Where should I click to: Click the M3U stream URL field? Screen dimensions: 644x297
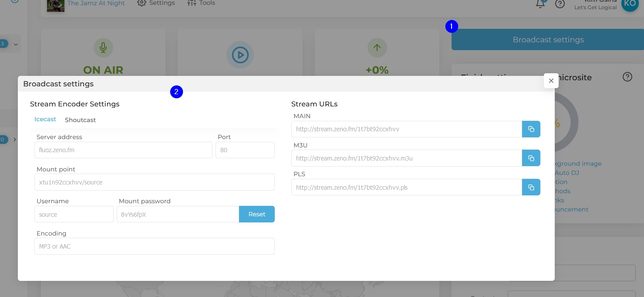click(407, 158)
